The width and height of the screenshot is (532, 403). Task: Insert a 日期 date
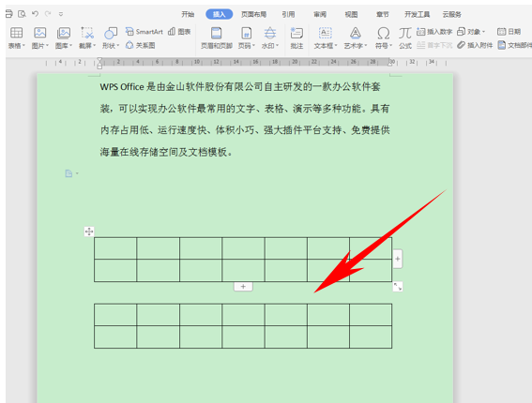coord(509,32)
